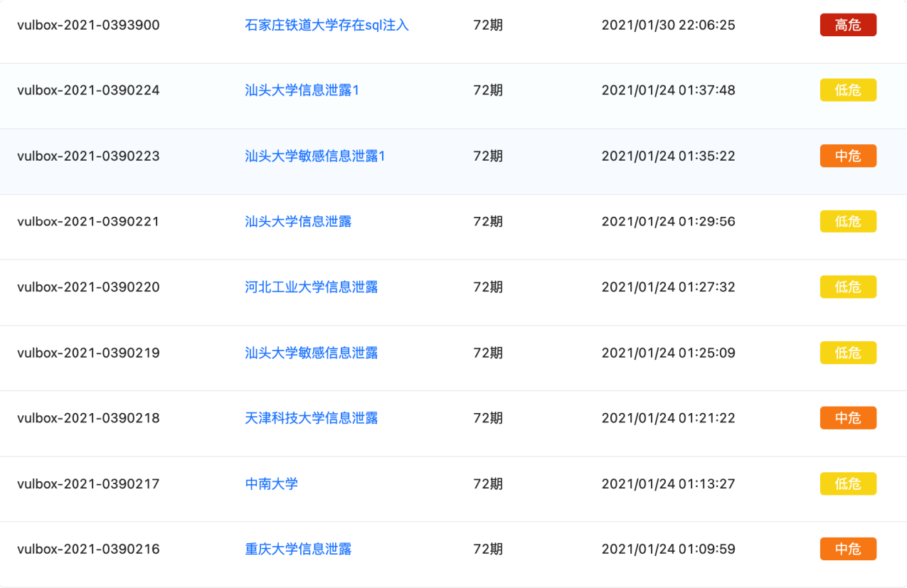The height and width of the screenshot is (588, 907).
Task: Open the 中南大学 report link
Action: click(x=270, y=483)
